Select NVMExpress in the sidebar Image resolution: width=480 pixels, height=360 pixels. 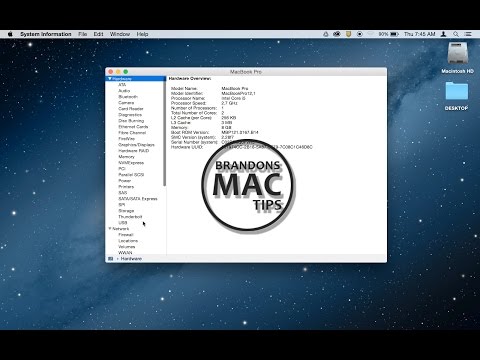131,163
